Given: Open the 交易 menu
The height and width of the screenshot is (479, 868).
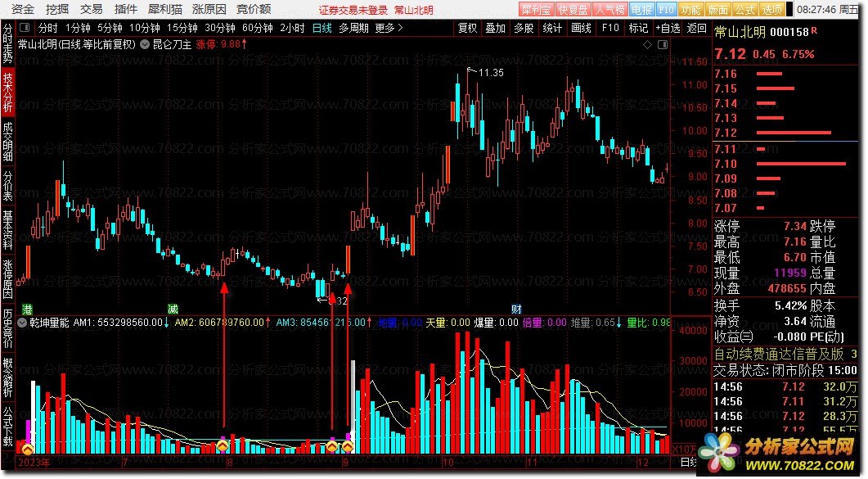Looking at the screenshot, I should [92, 9].
